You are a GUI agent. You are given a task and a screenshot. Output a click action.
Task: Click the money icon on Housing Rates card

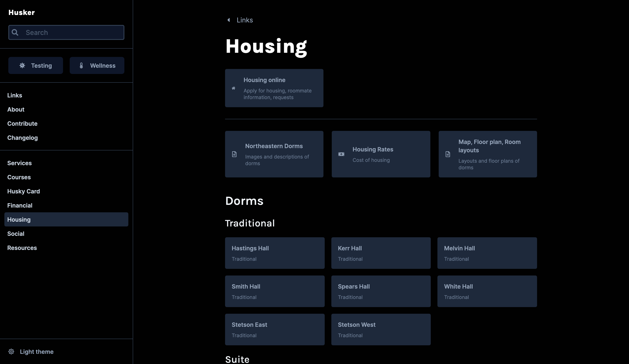click(341, 154)
